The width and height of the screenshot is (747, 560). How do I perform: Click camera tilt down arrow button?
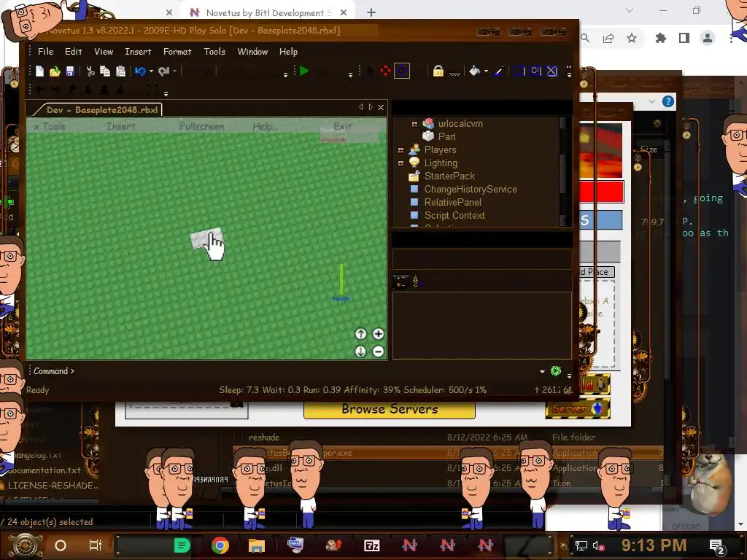pos(360,351)
